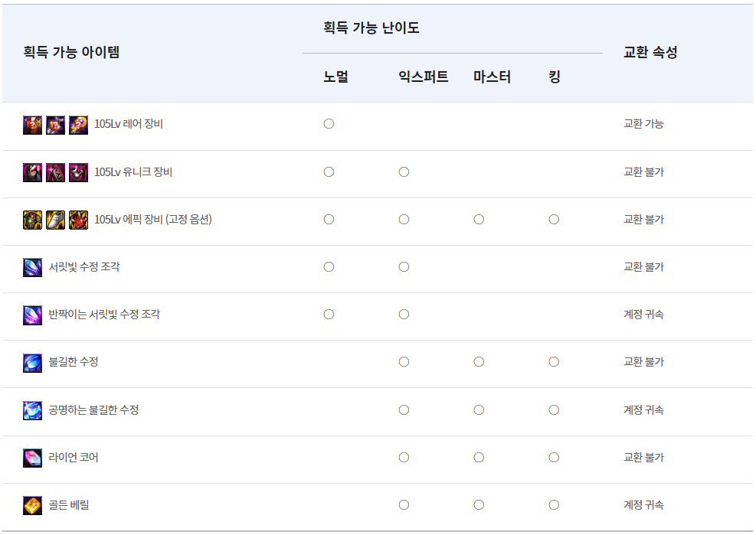This screenshot has width=756, height=535.
Task: Click the white shoe epic equipment icon
Action: tap(55, 220)
